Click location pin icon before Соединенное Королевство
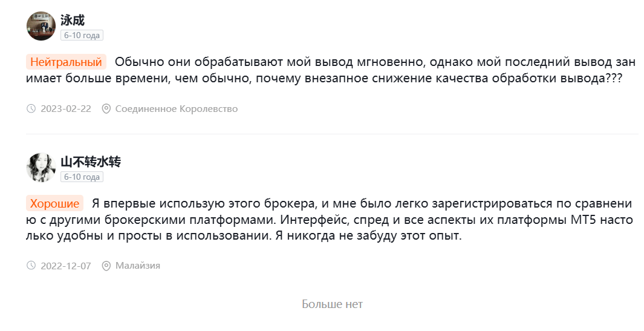 (x=106, y=108)
